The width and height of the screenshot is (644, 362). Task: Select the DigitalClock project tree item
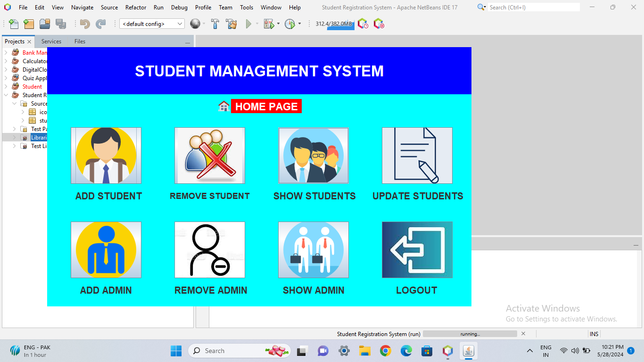(34, 70)
